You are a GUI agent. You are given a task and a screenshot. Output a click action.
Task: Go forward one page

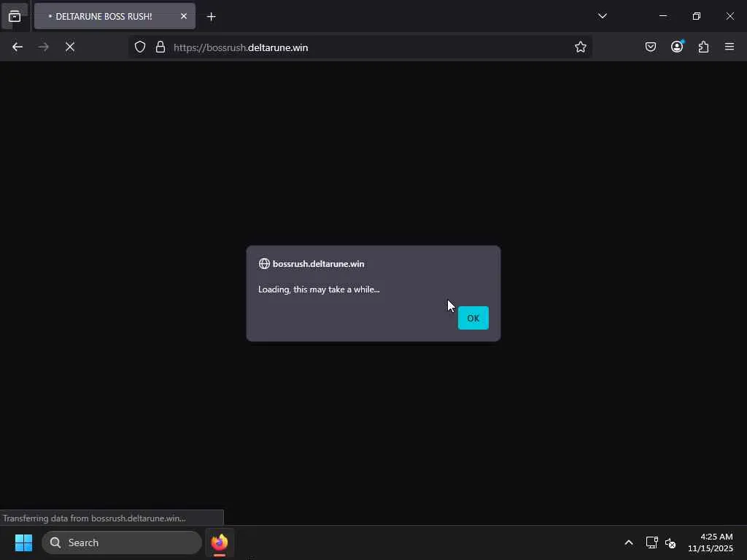click(x=43, y=47)
